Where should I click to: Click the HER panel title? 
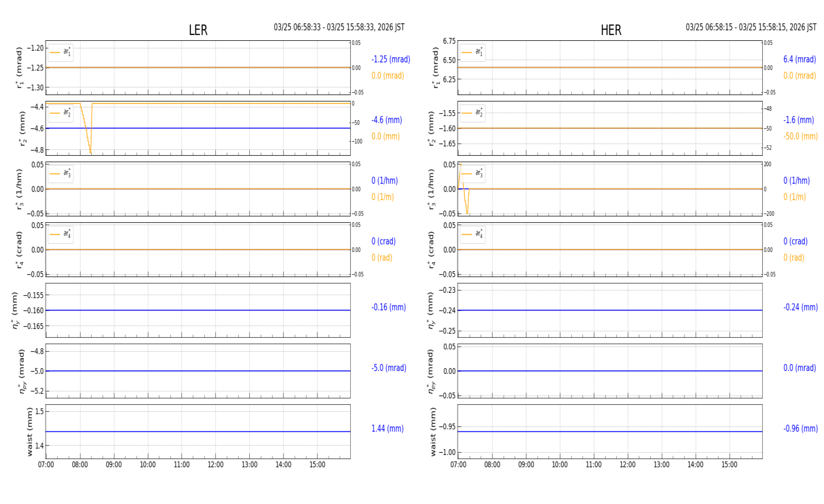611,30
